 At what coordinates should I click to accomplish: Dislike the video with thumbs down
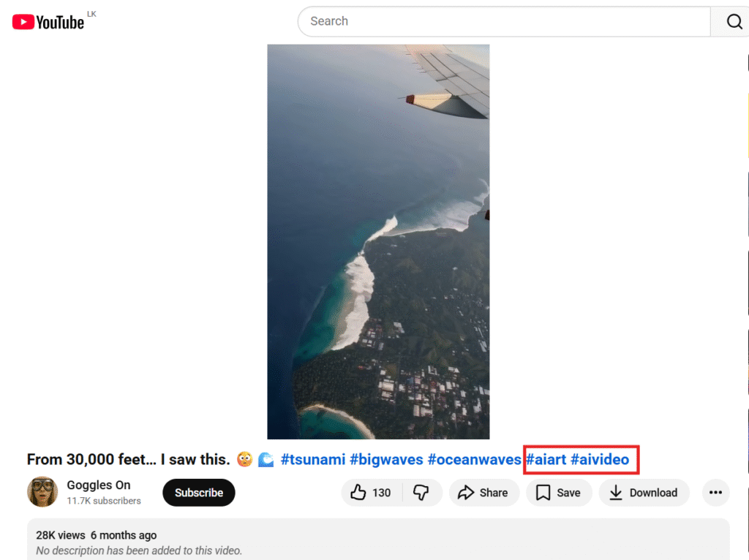(x=421, y=493)
